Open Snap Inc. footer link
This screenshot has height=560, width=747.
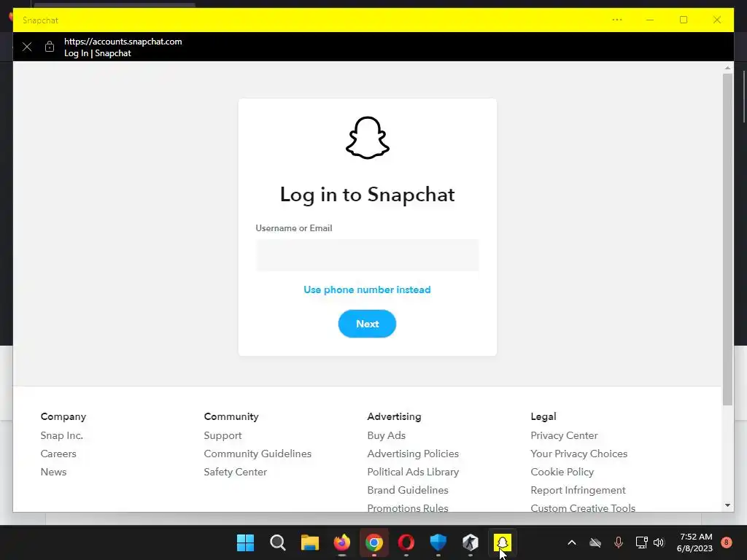pos(62,435)
